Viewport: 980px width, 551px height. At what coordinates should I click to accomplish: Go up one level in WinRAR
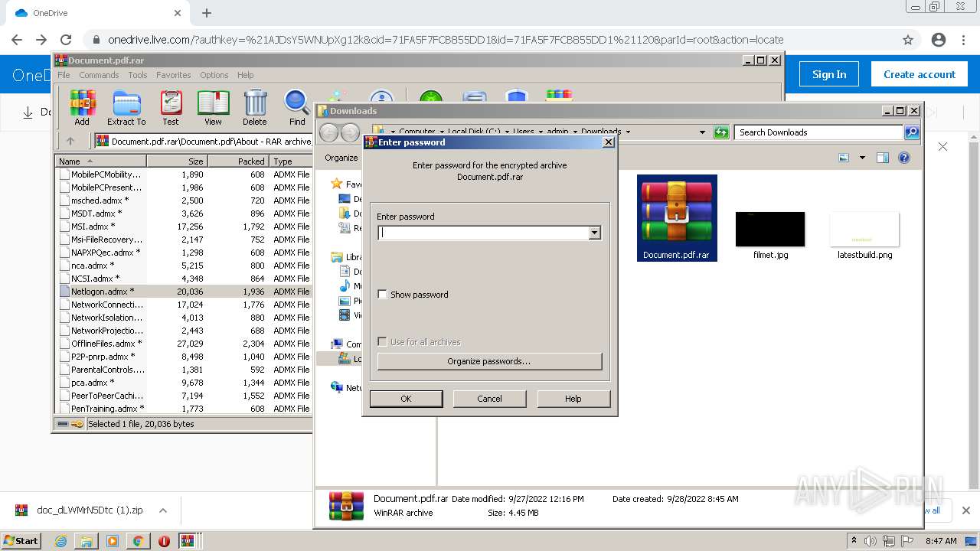point(70,141)
